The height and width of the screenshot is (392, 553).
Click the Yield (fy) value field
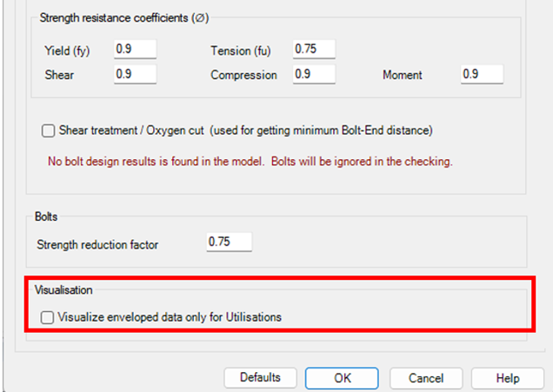click(135, 50)
